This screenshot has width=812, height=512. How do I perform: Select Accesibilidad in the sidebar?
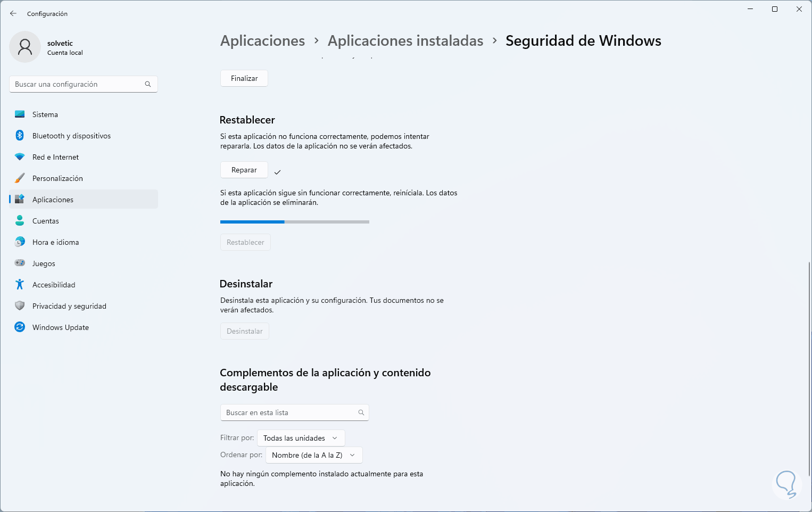84,285
